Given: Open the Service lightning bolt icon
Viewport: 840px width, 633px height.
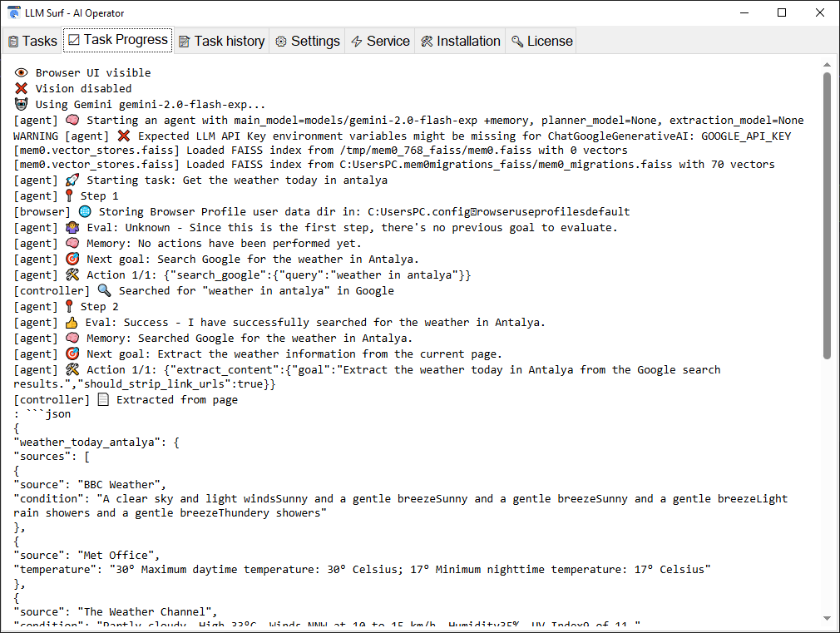Looking at the screenshot, I should 357,42.
